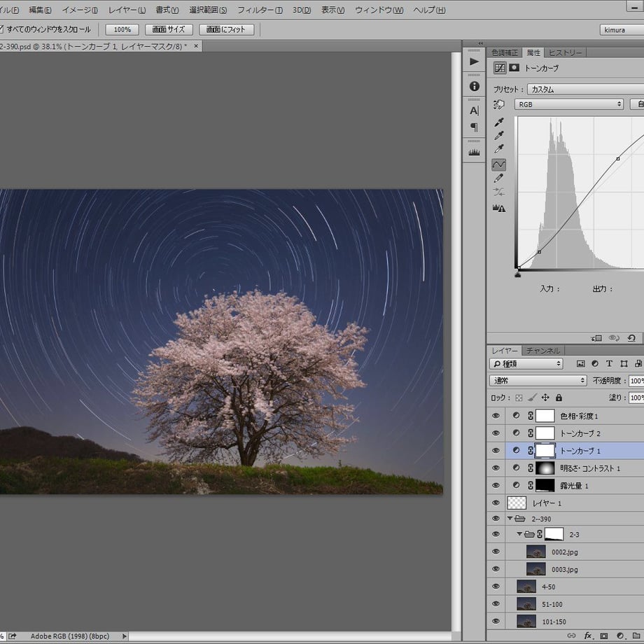Click the add layer style fx icon

[x=588, y=636]
